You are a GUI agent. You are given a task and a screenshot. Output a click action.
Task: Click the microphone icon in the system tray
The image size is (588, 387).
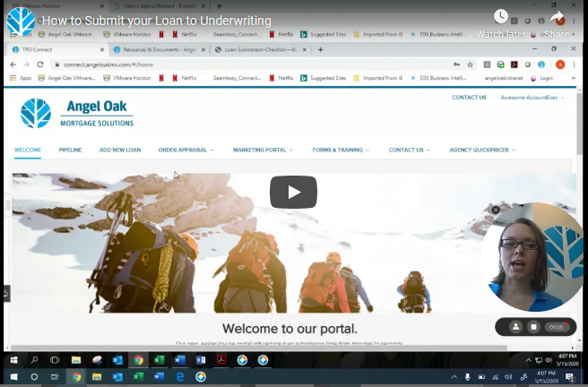pyautogui.click(x=468, y=376)
